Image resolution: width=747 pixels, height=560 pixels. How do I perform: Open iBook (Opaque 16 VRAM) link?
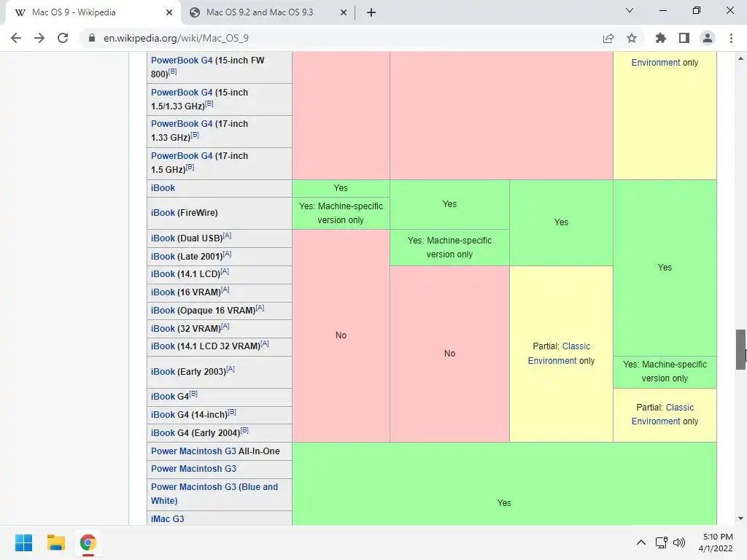[x=163, y=311]
